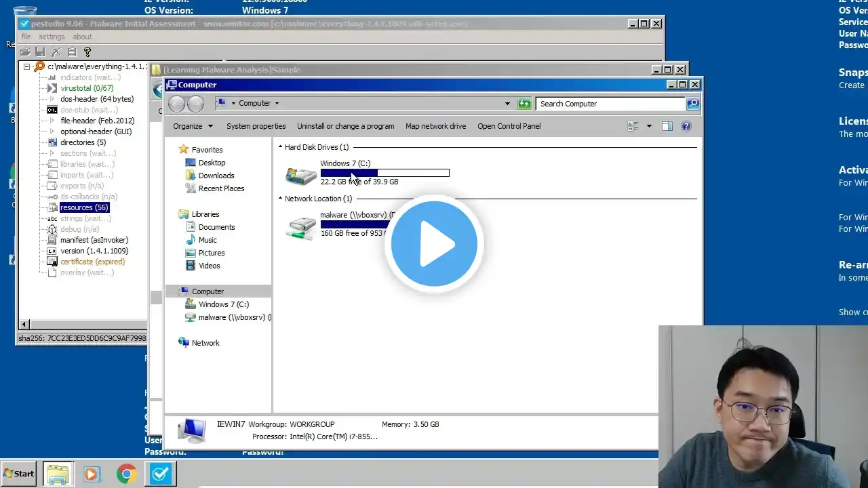This screenshot has width=868, height=488.
Task: Click the crossed tools icon in pestudio toolbar
Action: click(x=56, y=52)
